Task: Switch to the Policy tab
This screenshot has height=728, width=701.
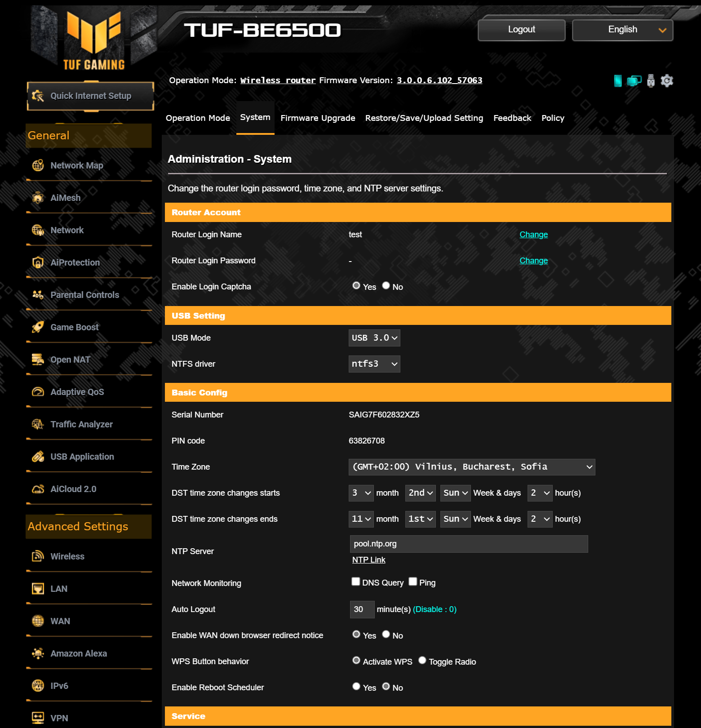Action: [553, 118]
